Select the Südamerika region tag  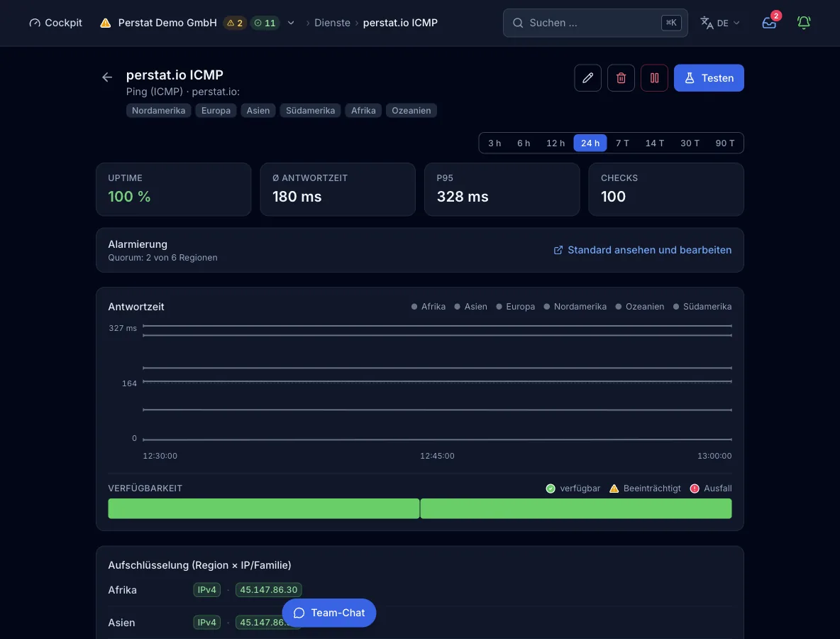click(310, 111)
